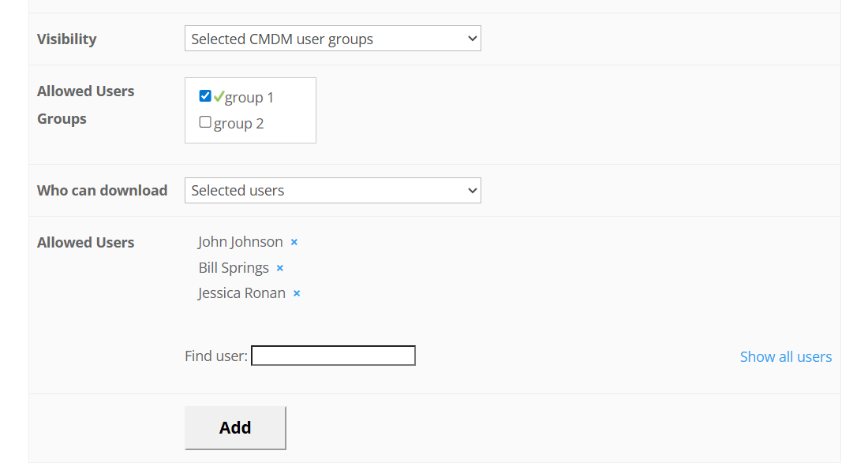Uncheck the group 1 checkbox
This screenshot has height=473, width=868.
(x=205, y=96)
